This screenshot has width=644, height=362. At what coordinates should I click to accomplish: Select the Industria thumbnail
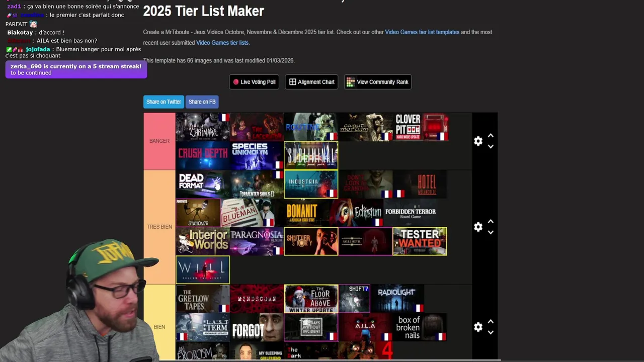click(311, 184)
